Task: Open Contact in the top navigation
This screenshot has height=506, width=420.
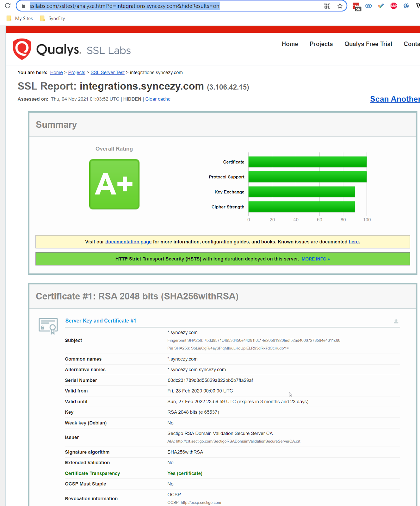Action: 411,44
